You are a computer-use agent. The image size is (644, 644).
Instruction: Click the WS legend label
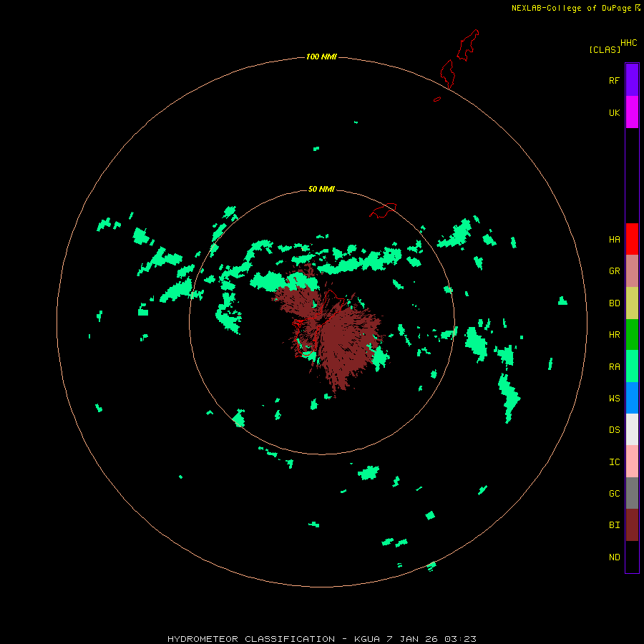pos(614,398)
